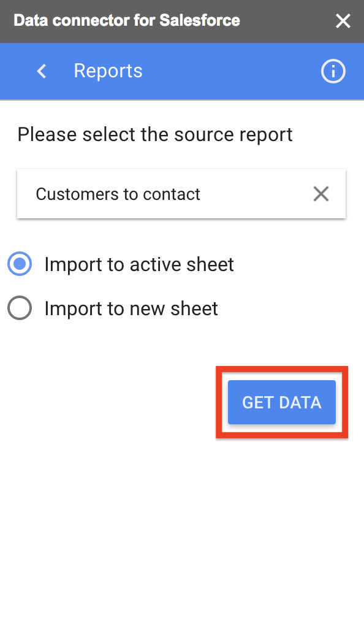The image size is (364, 623).
Task: Go back using the left chevron arrow
Action: tap(42, 72)
